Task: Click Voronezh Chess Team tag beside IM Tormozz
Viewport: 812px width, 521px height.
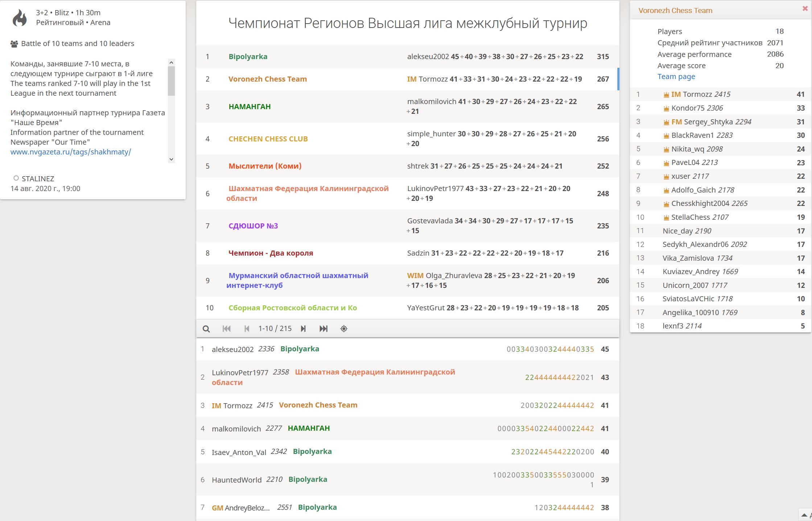Action: (x=318, y=405)
